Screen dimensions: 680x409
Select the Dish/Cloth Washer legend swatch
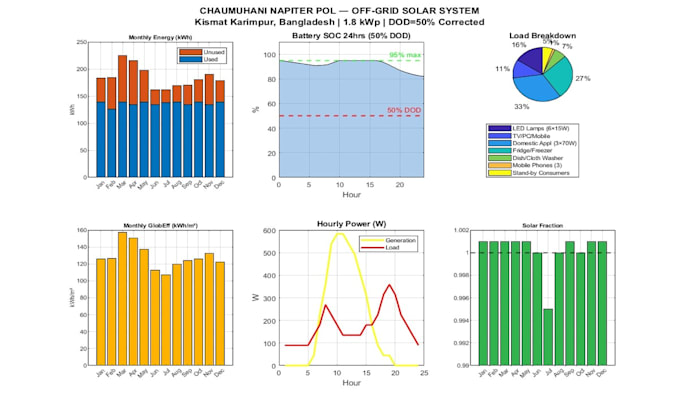click(499, 158)
